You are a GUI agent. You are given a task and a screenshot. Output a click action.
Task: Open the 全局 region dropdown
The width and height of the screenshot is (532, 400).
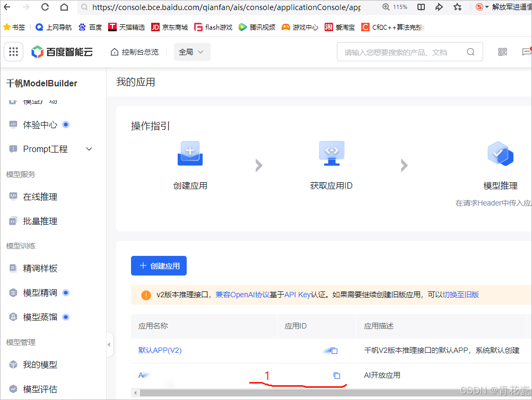pyautogui.click(x=192, y=52)
